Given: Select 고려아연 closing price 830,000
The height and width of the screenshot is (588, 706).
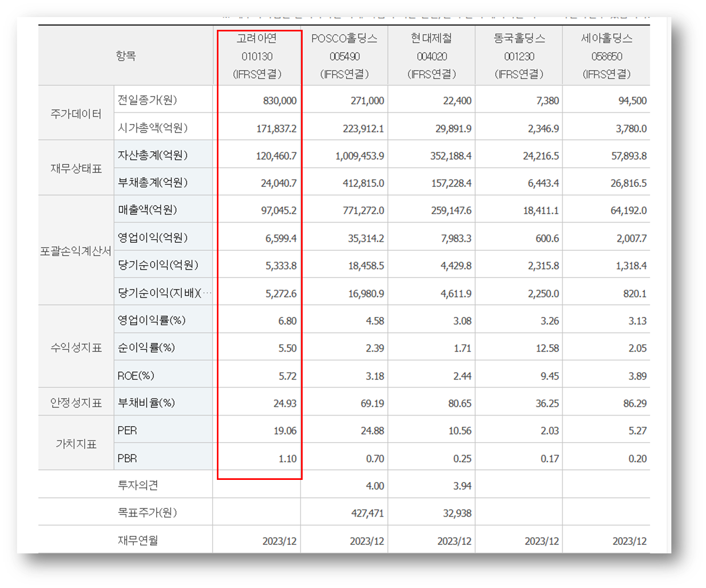Looking at the screenshot, I should click(280, 101).
